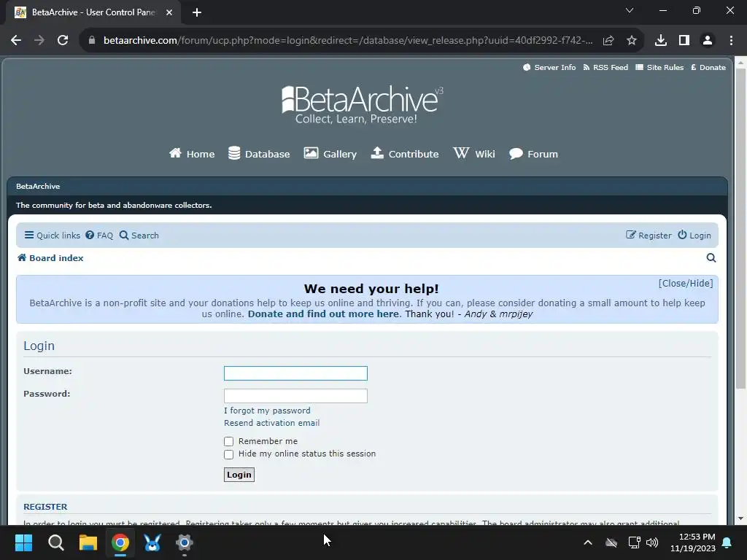Dismiss the donation notice via Close/Hide
The width and height of the screenshot is (747, 560).
click(x=686, y=284)
